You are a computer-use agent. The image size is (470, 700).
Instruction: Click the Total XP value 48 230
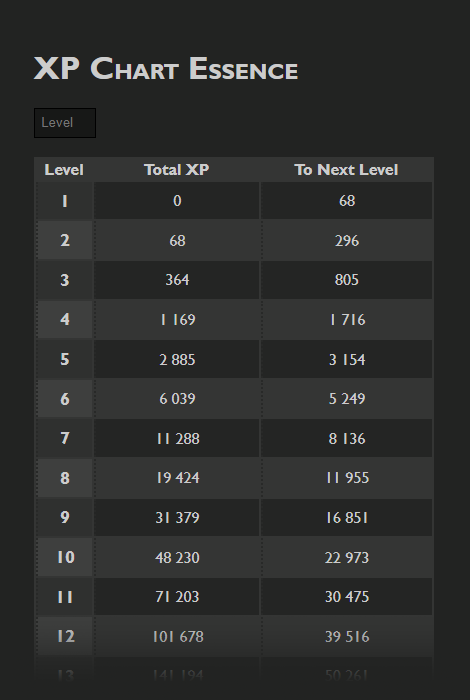[x=177, y=557]
